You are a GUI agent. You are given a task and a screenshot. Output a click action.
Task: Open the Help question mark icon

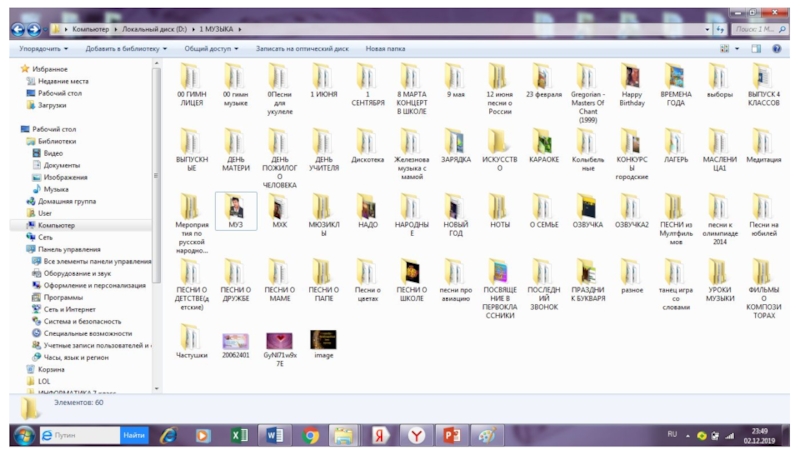777,49
